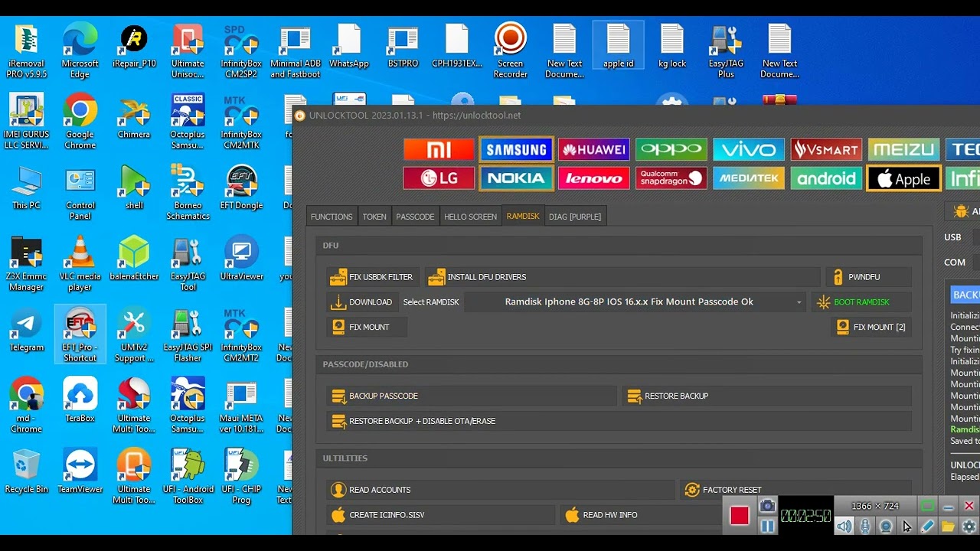Choose the Lenovo brand logo
The width and height of the screenshot is (980, 551).
click(594, 178)
